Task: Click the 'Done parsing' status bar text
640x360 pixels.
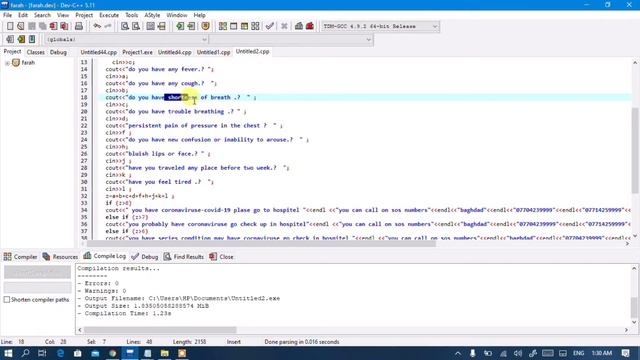Action: point(302,342)
